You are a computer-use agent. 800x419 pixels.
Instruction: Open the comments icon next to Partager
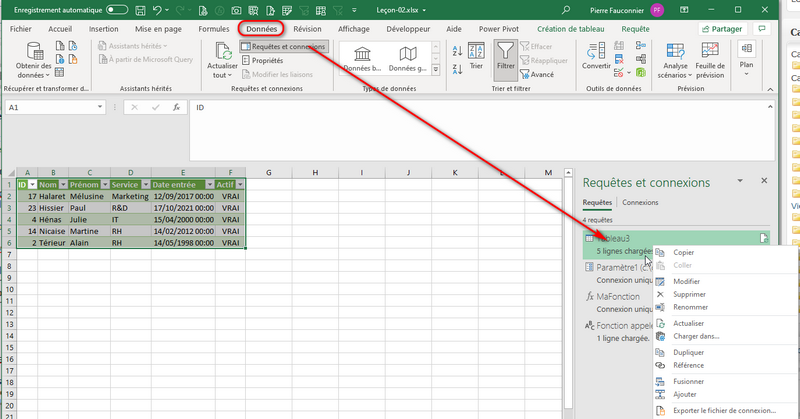pos(762,29)
